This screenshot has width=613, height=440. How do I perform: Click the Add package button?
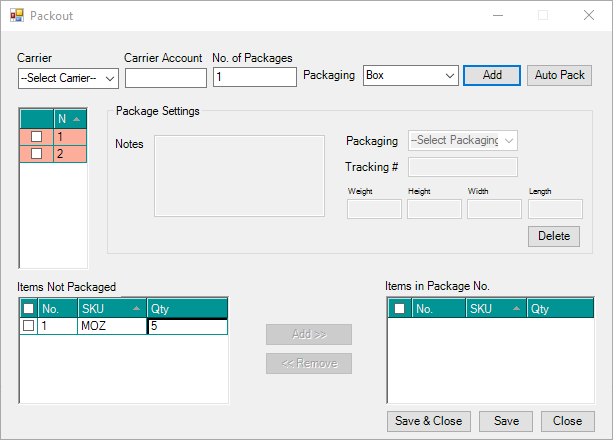[491, 75]
